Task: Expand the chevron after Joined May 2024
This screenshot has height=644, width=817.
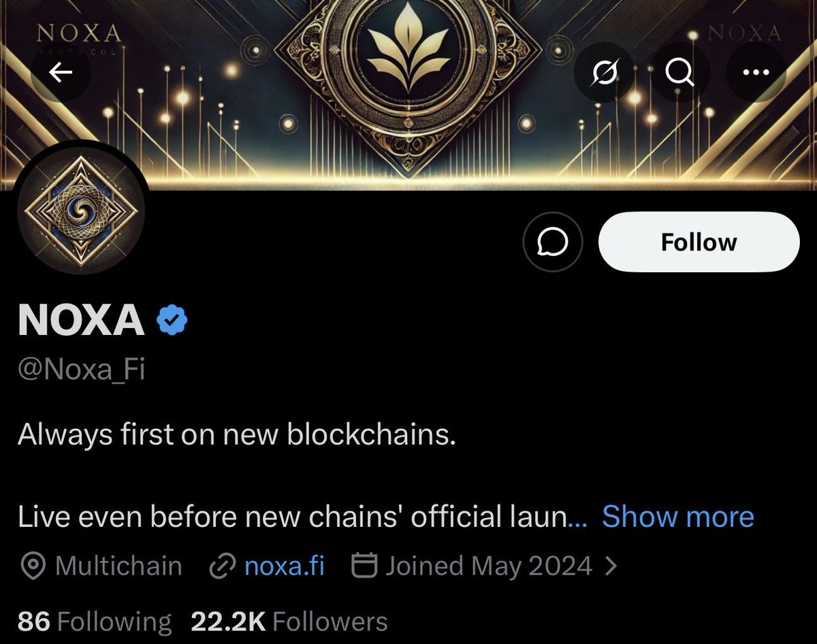Action: tap(611, 566)
